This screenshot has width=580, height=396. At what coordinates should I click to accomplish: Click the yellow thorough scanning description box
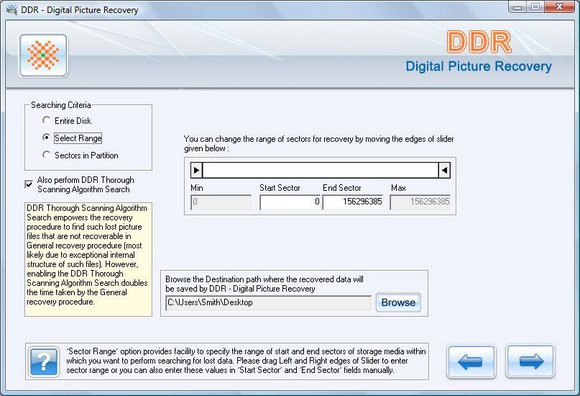click(x=88, y=259)
